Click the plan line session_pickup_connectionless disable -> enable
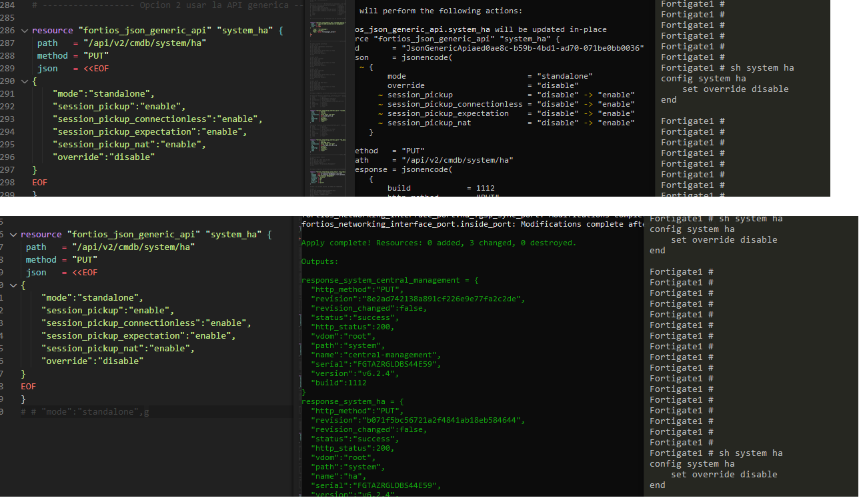 click(x=506, y=105)
